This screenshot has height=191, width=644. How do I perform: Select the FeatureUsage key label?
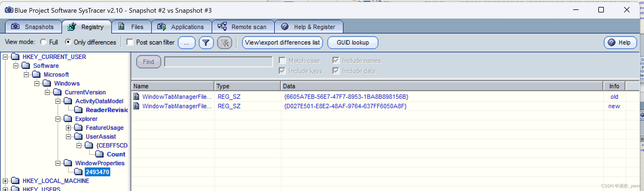105,128
